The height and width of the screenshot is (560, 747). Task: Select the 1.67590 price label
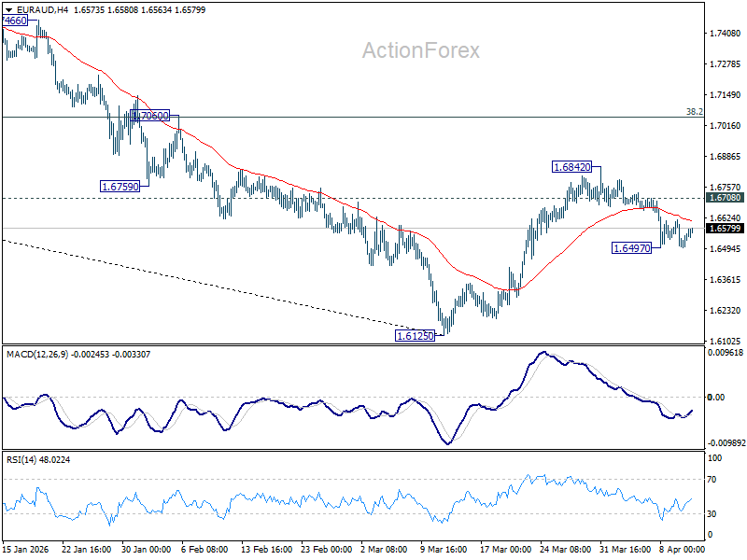[x=120, y=186]
